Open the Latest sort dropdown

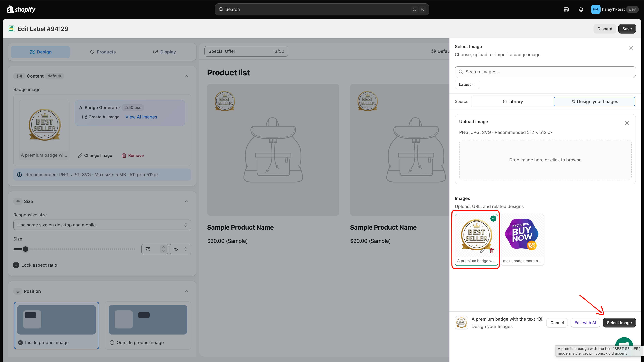coord(467,84)
